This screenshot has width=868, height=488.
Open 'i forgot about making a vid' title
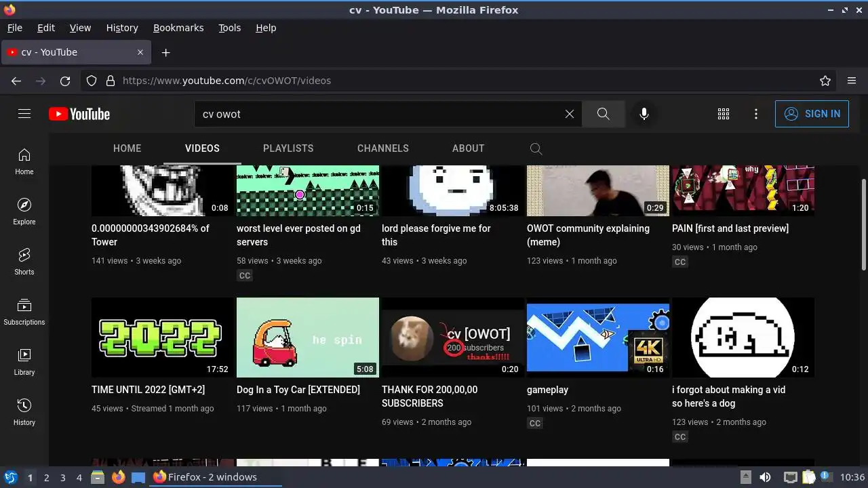point(729,396)
